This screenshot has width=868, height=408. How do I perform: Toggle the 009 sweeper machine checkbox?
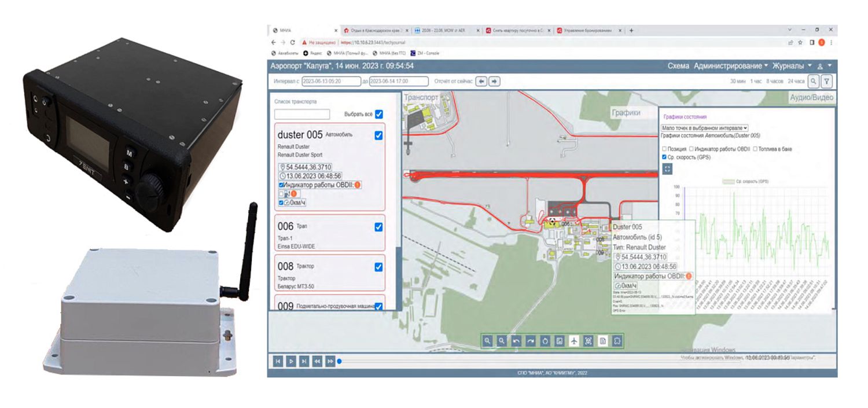point(379,306)
